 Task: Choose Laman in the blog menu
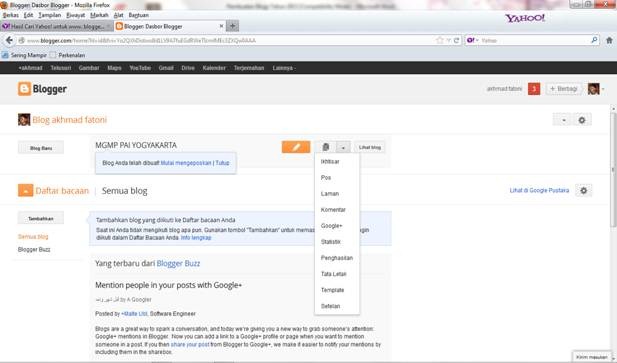tap(330, 194)
